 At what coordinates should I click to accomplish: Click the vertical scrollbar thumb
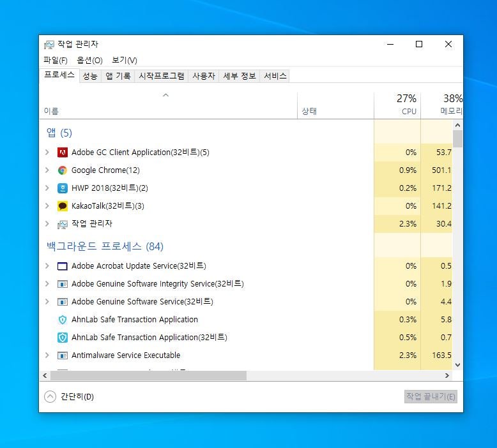457,139
